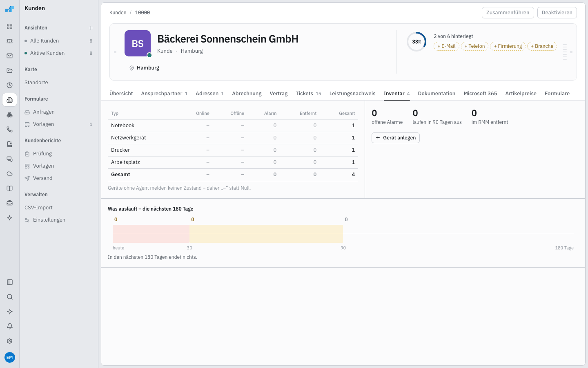Open CSV-Import under Verwalten
The image size is (588, 368).
[59, 208]
